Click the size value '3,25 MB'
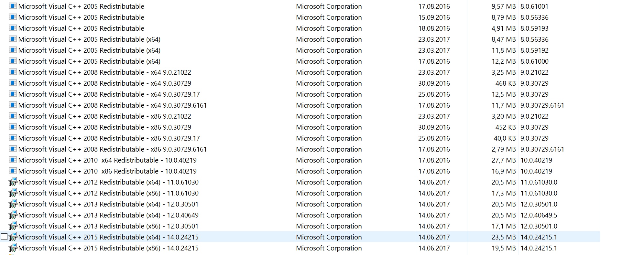 504,72
